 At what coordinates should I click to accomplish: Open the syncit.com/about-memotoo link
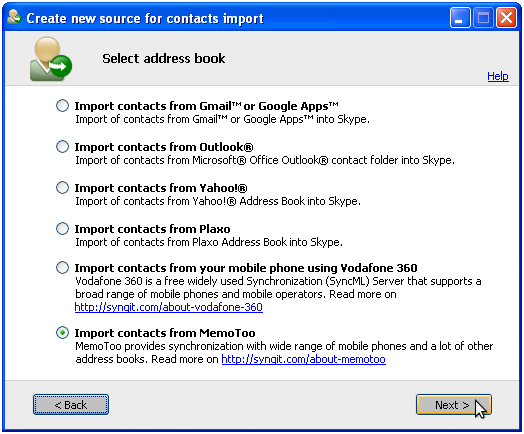pos(303,359)
